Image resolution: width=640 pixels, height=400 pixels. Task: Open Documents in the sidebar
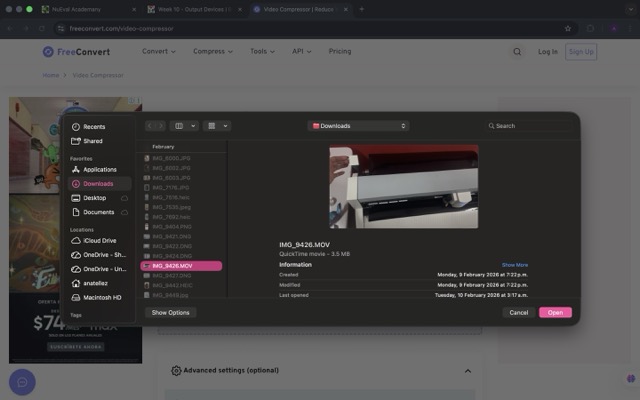(x=98, y=212)
